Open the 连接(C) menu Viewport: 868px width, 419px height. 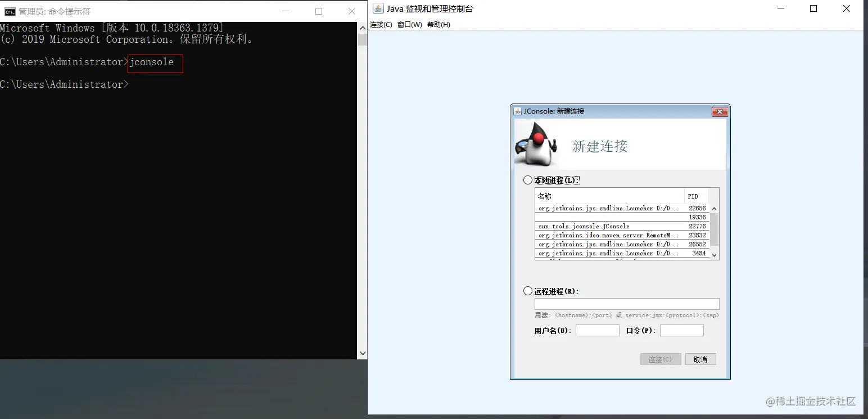[x=381, y=25]
